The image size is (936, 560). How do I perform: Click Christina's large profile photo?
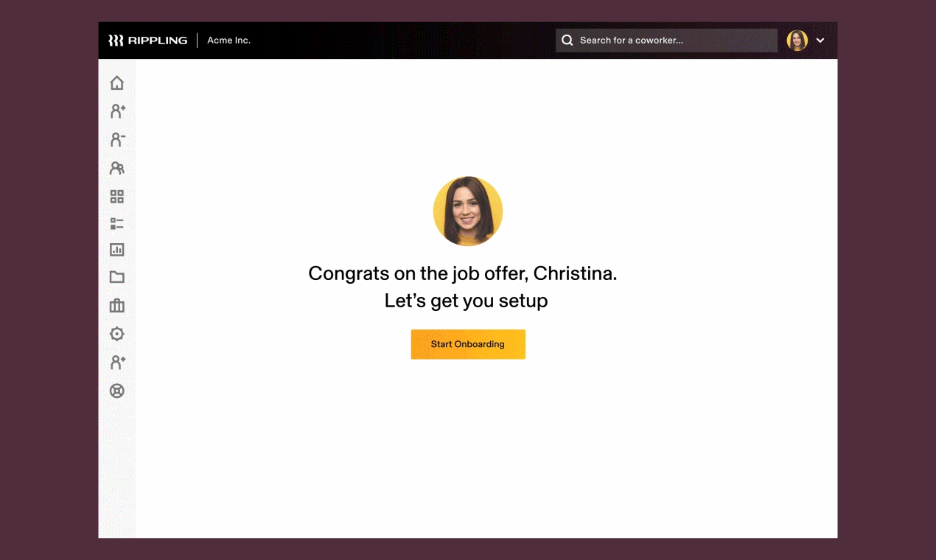(468, 211)
